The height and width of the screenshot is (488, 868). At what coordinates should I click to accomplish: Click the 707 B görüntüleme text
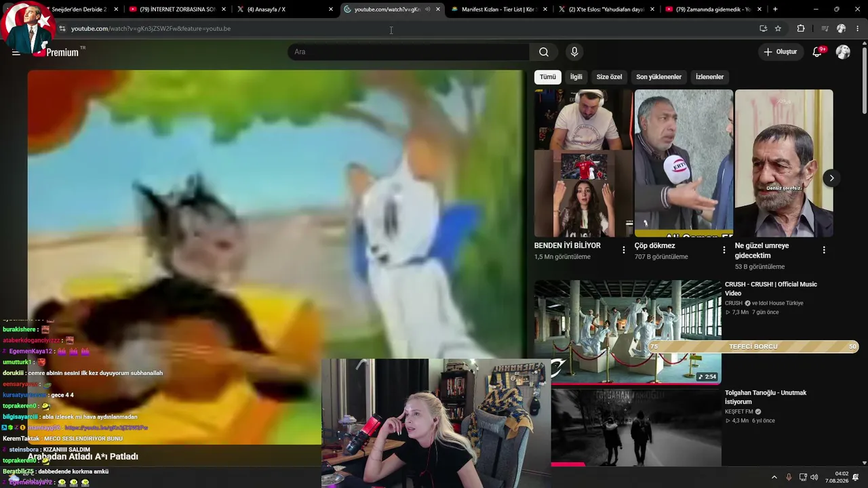(x=661, y=257)
